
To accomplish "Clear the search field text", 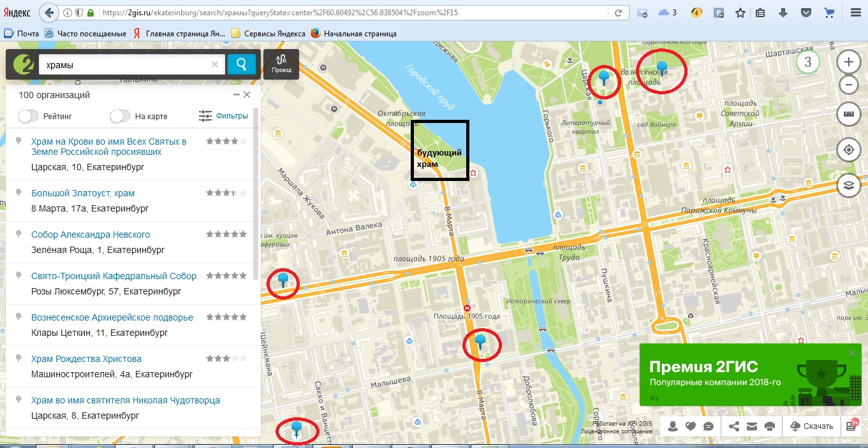I will tap(215, 64).
